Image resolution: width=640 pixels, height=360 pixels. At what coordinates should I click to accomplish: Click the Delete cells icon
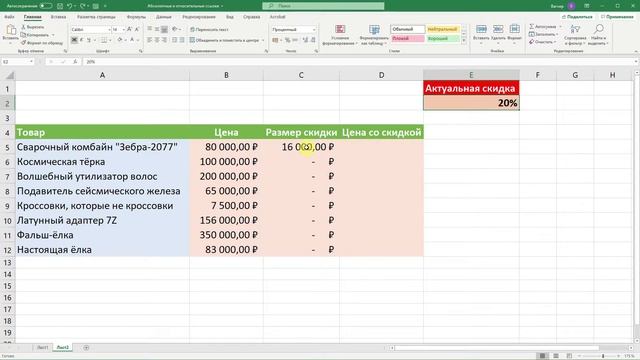point(498,29)
